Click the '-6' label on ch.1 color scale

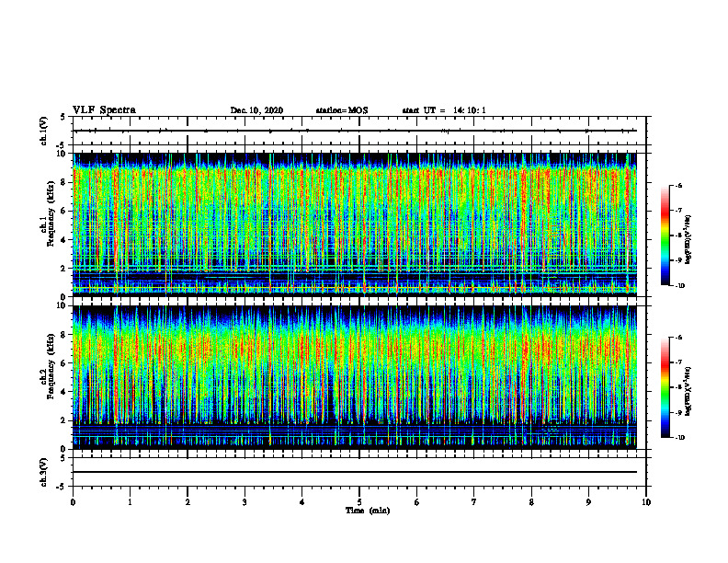(x=678, y=186)
